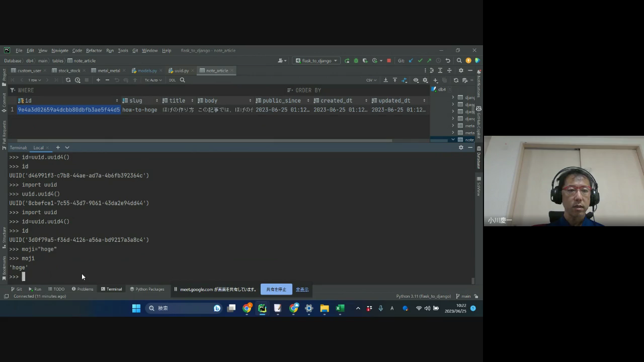Image resolution: width=644 pixels, height=362 pixels.
Task: Click the Git Update Project blue arrow
Action: click(x=411, y=61)
